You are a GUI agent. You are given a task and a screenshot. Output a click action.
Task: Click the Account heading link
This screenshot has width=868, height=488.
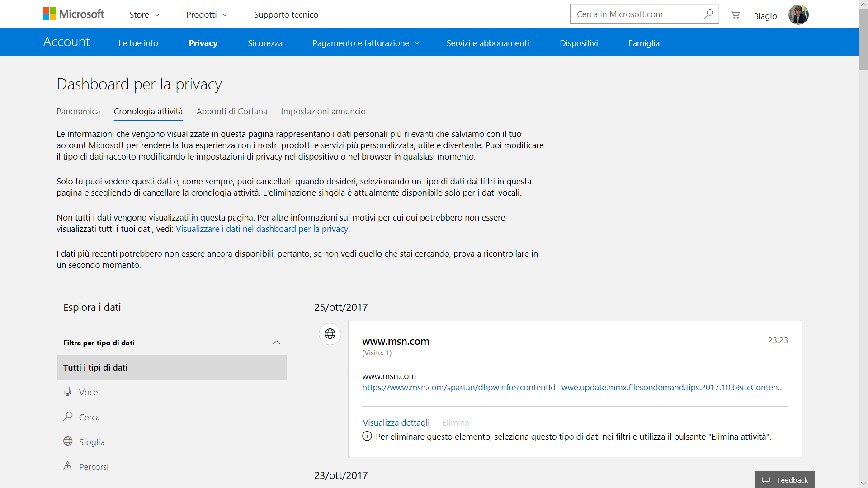[x=66, y=42]
